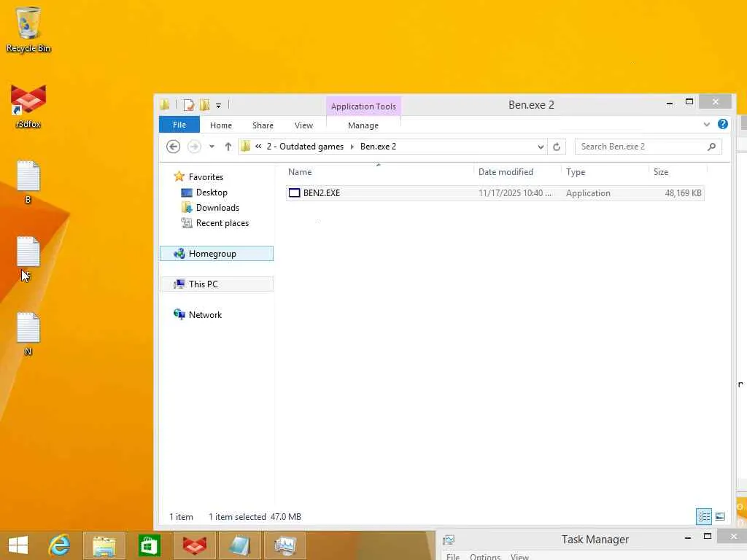This screenshot has width=747, height=560.
Task: Switch to Details view layout
Action: (x=704, y=516)
